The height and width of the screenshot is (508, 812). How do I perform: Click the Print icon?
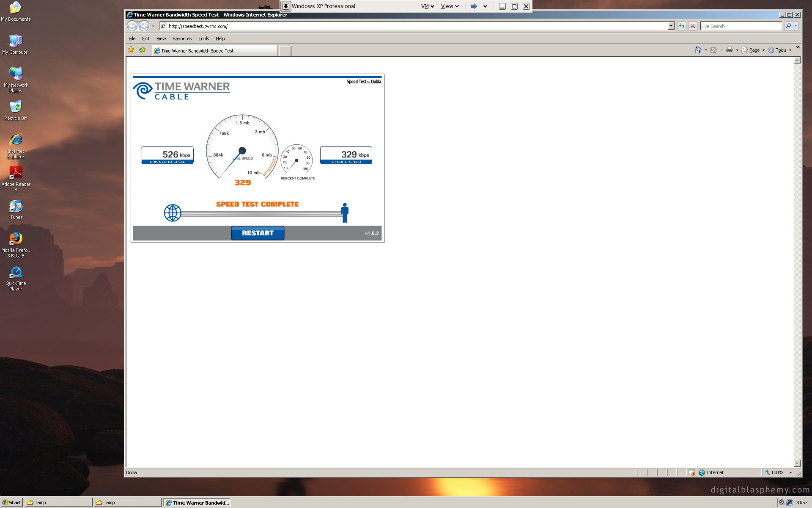click(x=730, y=50)
